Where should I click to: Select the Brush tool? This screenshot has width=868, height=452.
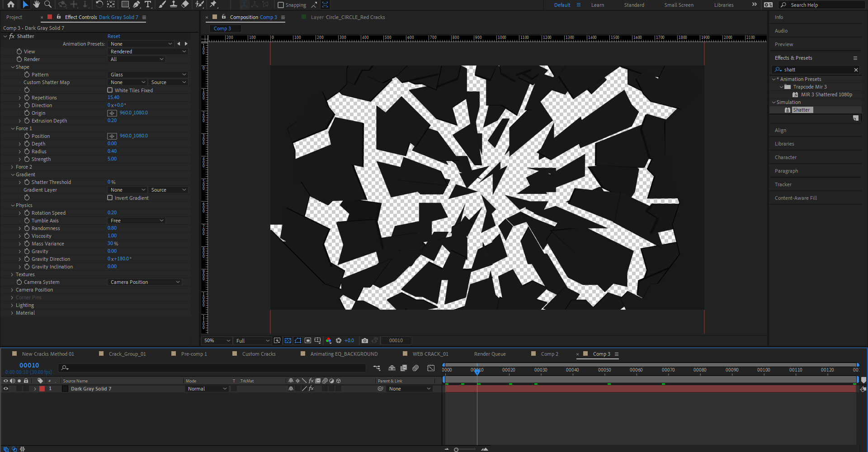[162, 5]
